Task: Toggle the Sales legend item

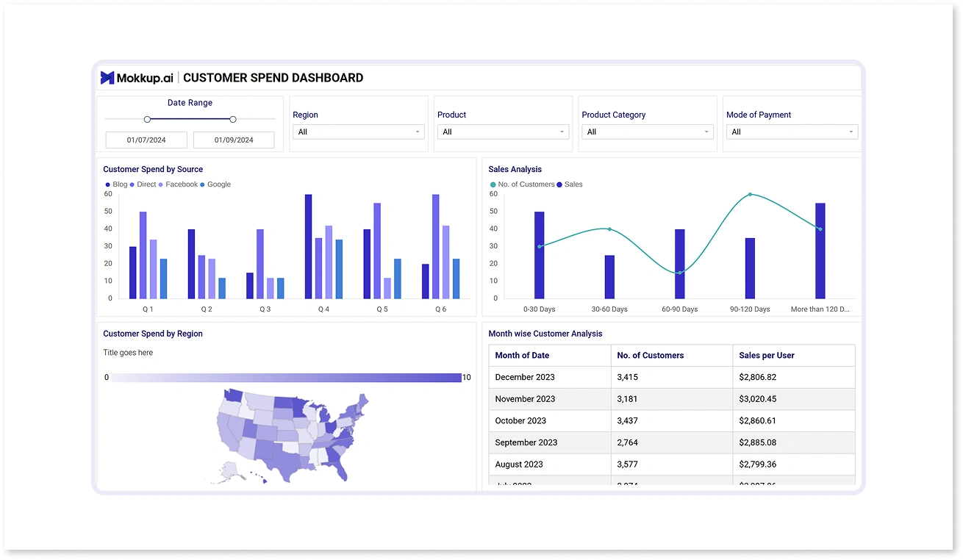Action: click(570, 184)
